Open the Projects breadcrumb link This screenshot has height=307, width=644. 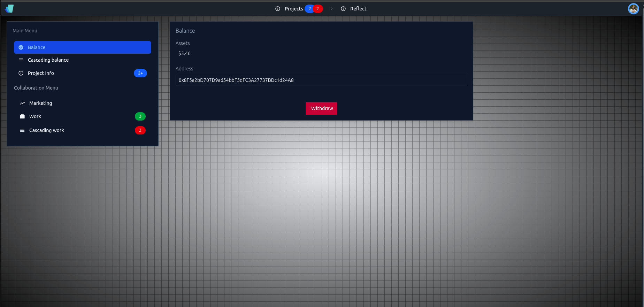coord(294,9)
